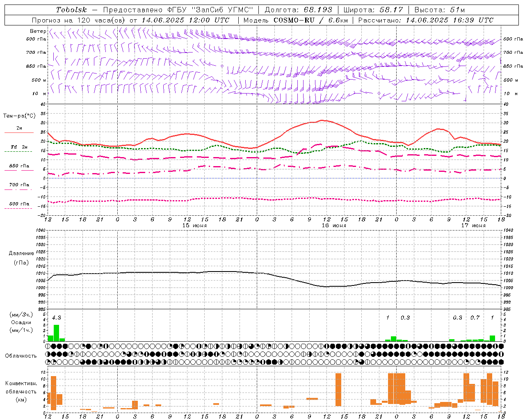This screenshot has width=525, height=420.
Task: Click the dotted 500 гПа temperature legend line
Action: coord(18,208)
